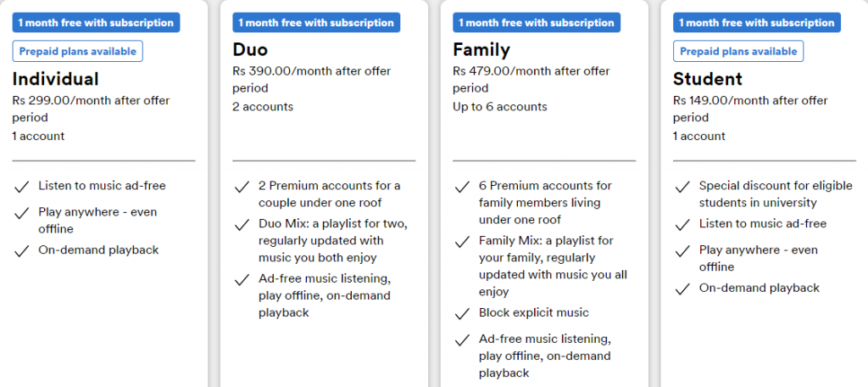Image resolution: width=868 pixels, height=387 pixels.
Task: Click Student's '1 month free with subscription' badge
Action: pyautogui.click(x=757, y=23)
